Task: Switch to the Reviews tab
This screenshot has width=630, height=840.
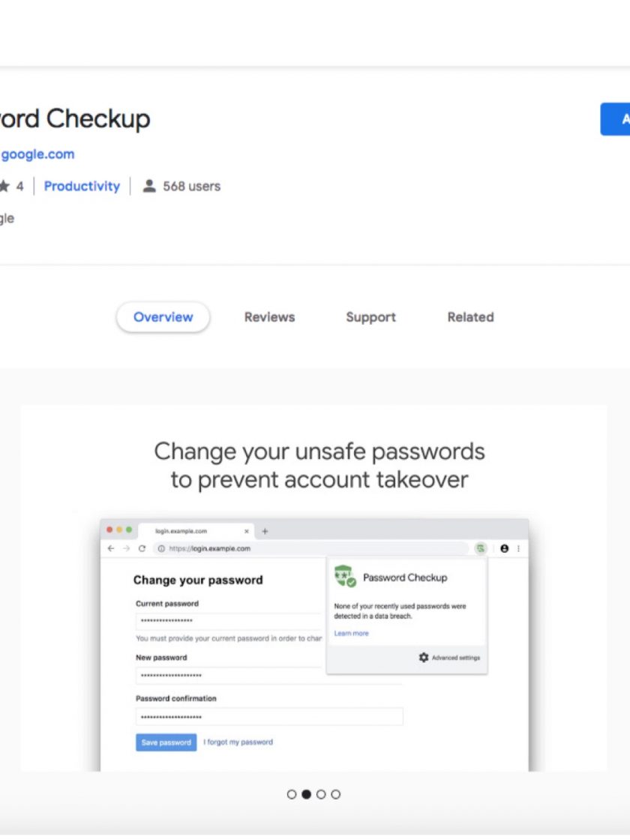Action: pos(269,317)
